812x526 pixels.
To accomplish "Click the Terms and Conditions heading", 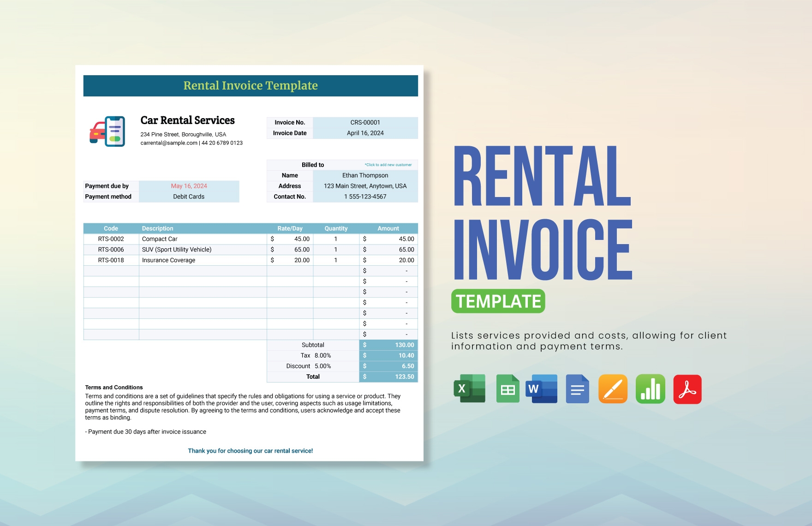I will pos(114,388).
